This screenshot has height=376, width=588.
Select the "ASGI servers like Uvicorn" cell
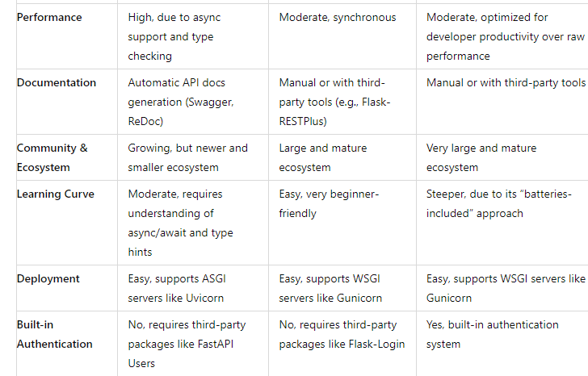[177, 288]
